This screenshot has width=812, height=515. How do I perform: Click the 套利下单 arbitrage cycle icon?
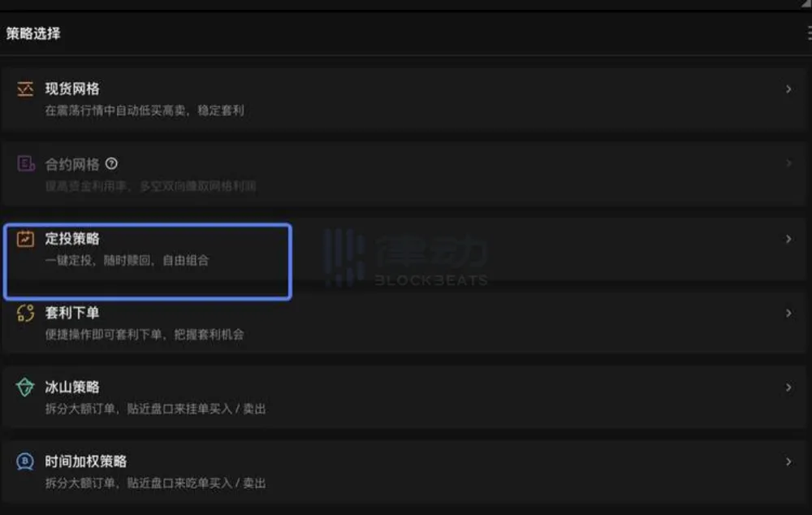tap(25, 313)
